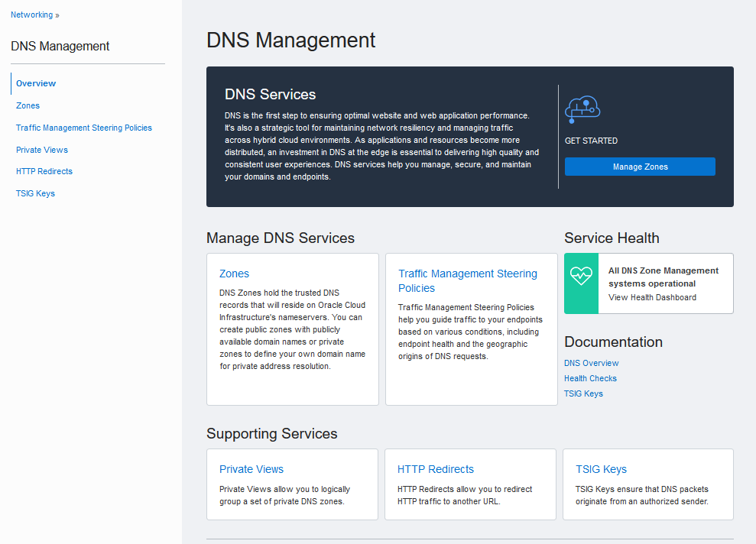Image resolution: width=756 pixels, height=544 pixels.
Task: Go to Traffic Management Steering Policies in sidebar
Action: tap(84, 128)
